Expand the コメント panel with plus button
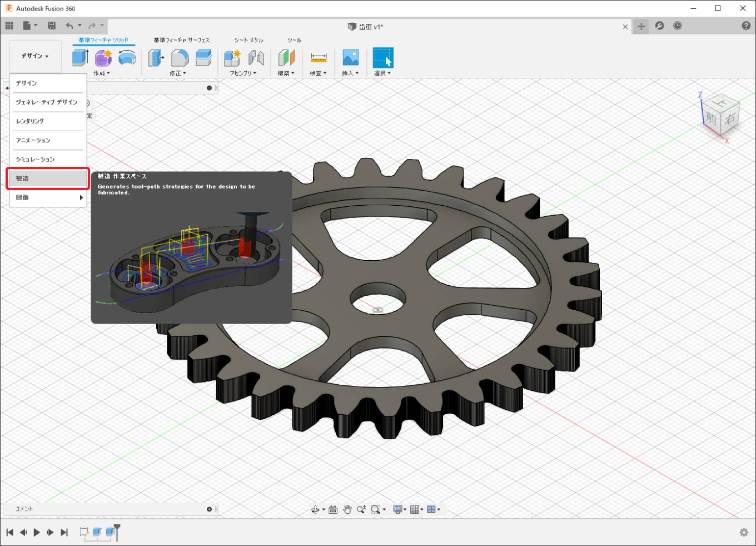This screenshot has width=756, height=546. pos(209,509)
